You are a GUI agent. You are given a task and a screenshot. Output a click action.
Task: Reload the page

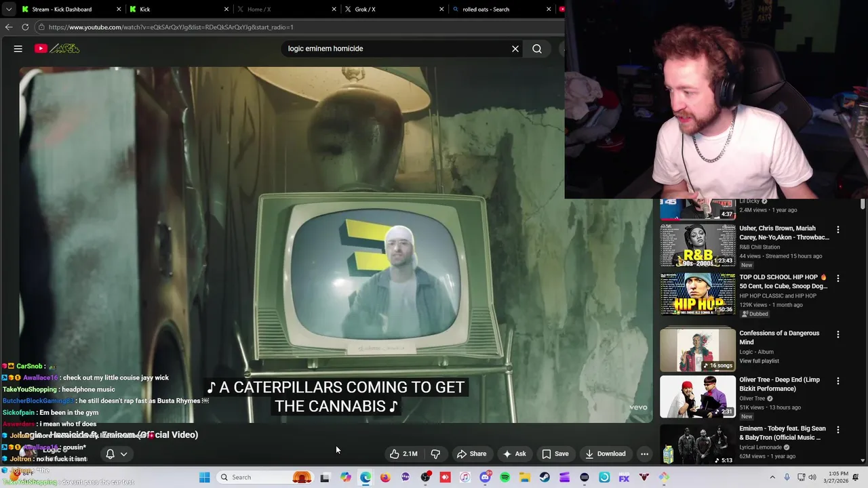(x=25, y=27)
